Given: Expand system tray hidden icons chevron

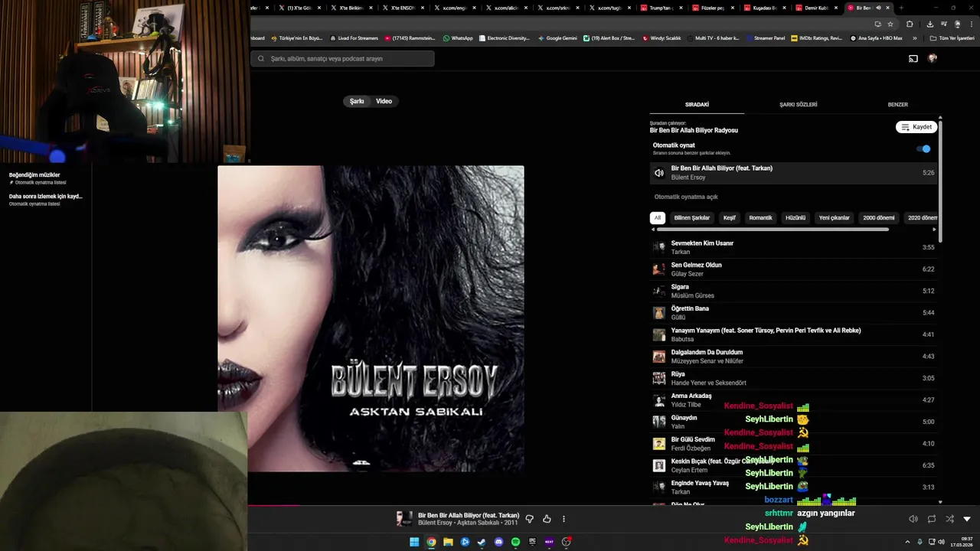Looking at the screenshot, I should (x=908, y=542).
